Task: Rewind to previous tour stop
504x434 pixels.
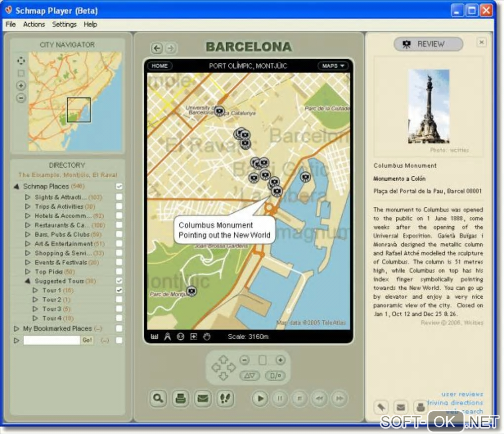Action: pyautogui.click(x=320, y=398)
